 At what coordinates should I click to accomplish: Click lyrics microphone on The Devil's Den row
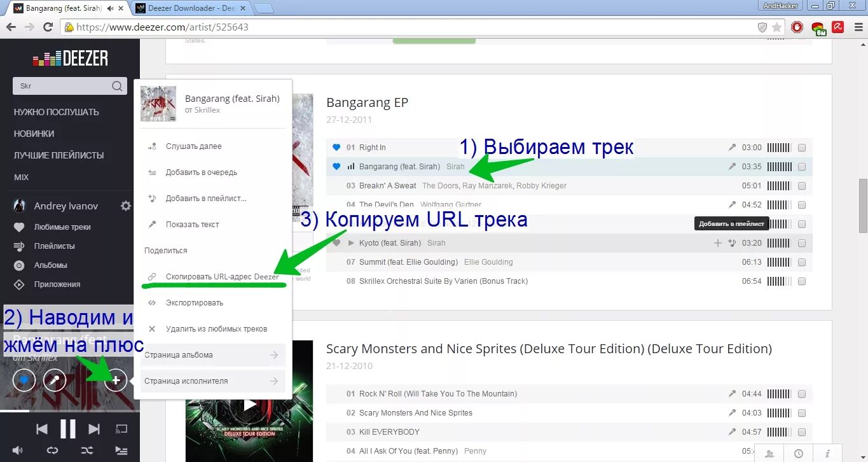[x=732, y=205]
